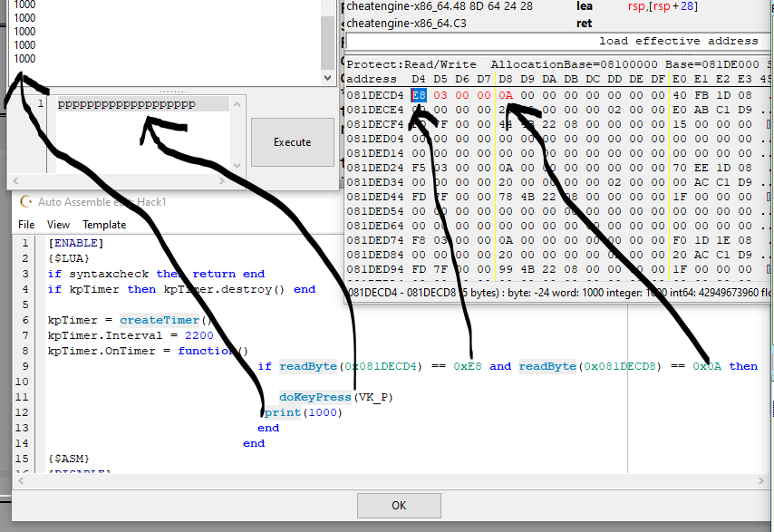This screenshot has width=774, height=532.
Task: Click the 03 byte next to E8
Action: (440, 95)
